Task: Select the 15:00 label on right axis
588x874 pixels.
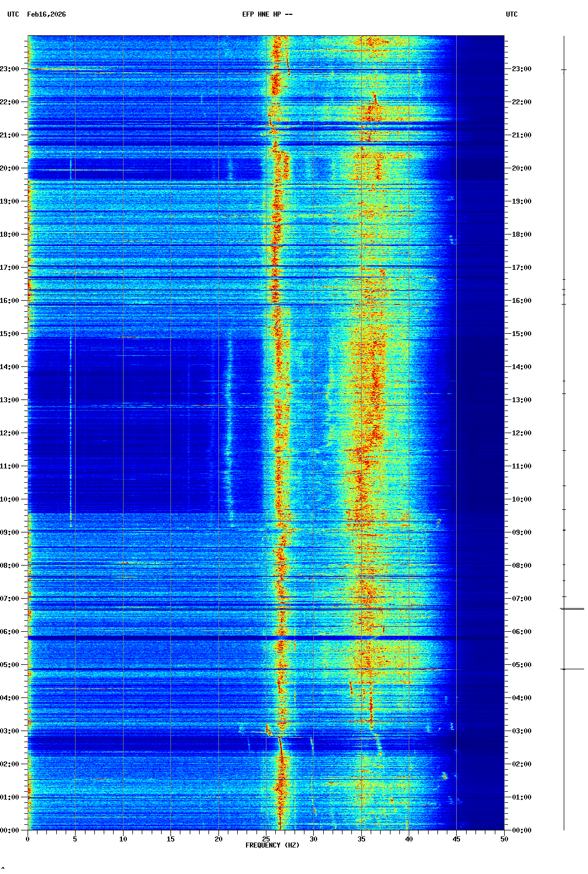Action: (521, 334)
